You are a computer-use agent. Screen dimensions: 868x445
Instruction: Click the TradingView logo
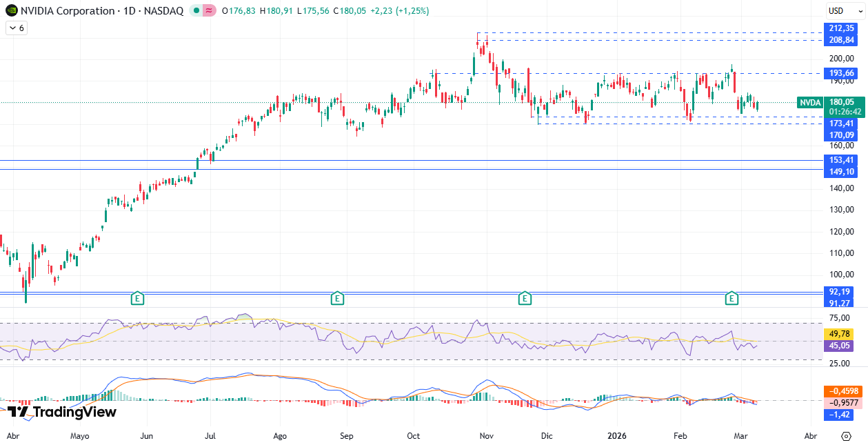pyautogui.click(x=62, y=412)
